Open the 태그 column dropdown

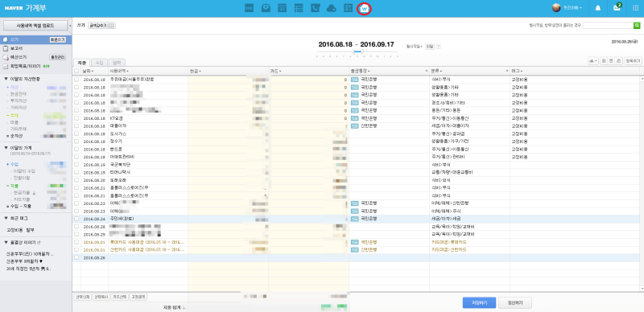pyautogui.click(x=521, y=72)
